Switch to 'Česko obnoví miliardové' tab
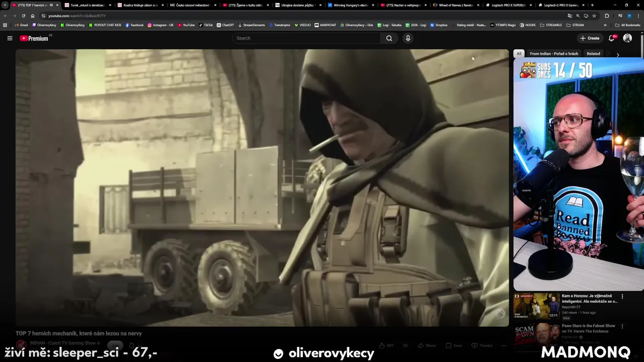The height and width of the screenshot is (362, 644). point(193,5)
